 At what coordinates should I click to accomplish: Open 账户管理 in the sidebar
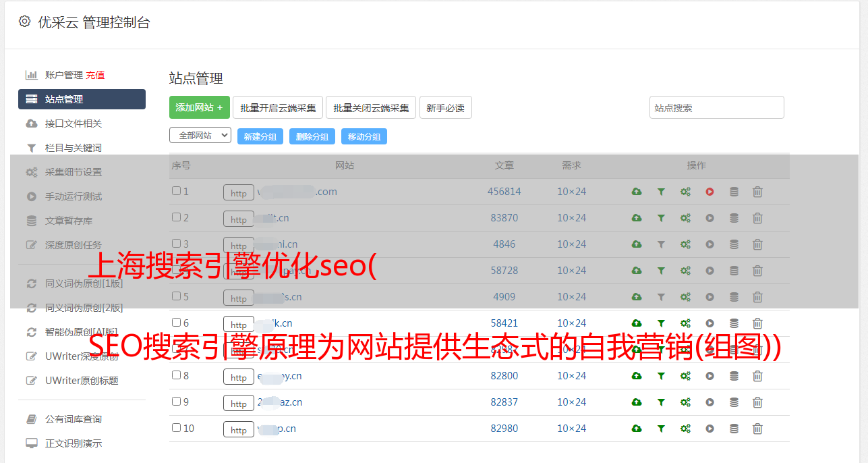[64, 75]
